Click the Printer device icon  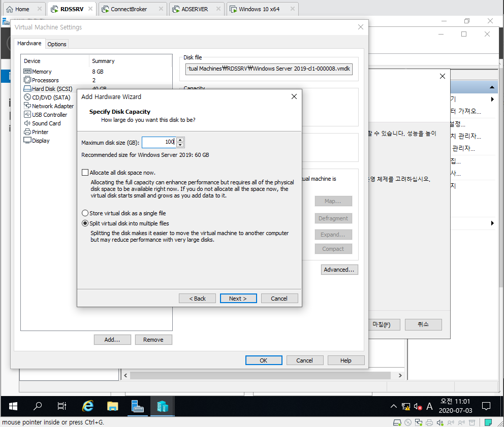click(x=27, y=132)
